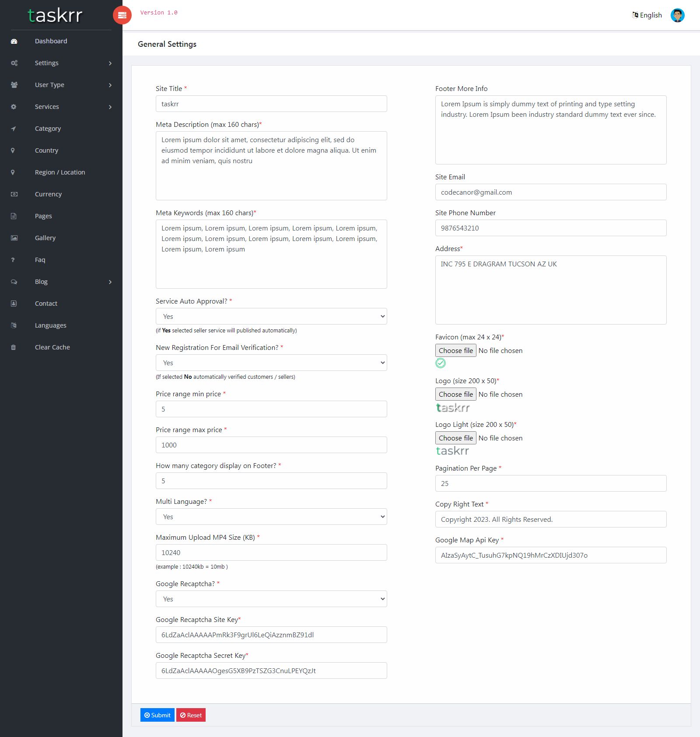Click the Faq question mark icon
This screenshot has height=737, width=700.
tap(13, 260)
